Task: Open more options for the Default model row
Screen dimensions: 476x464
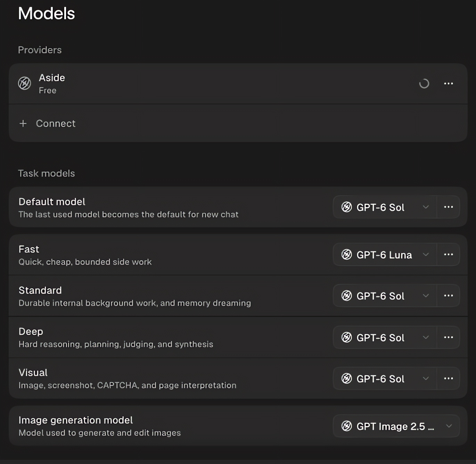Action: coord(449,207)
